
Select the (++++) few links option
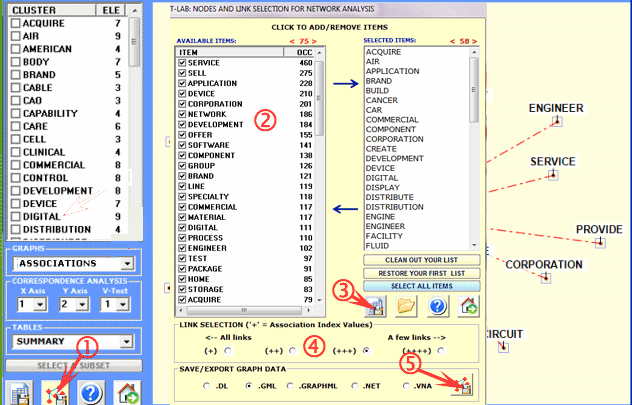tap(443, 351)
